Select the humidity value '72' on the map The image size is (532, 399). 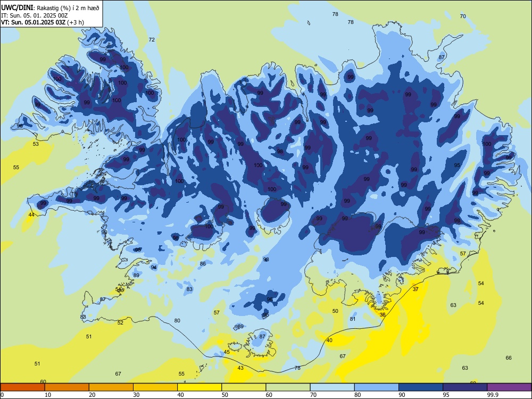coord(152,40)
